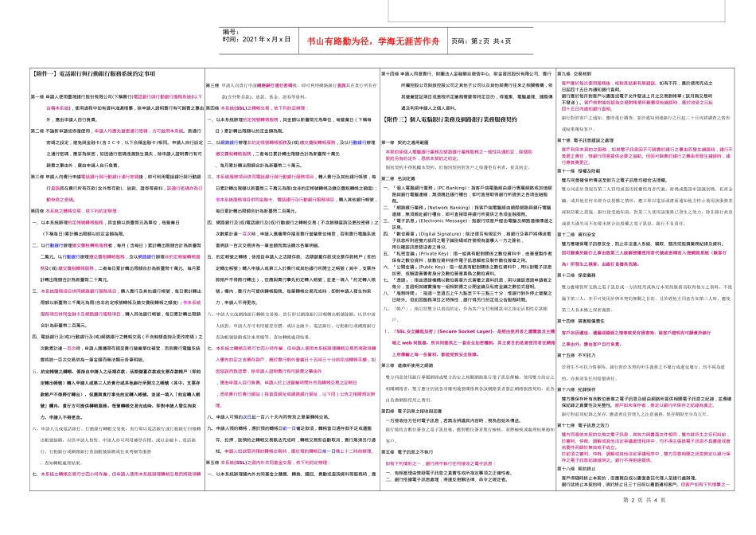Click the heading '【附件三】個人電腦銀行業務及網路銀行業務服務契約'
The width and height of the screenshot is (756, 535).
[450, 119]
